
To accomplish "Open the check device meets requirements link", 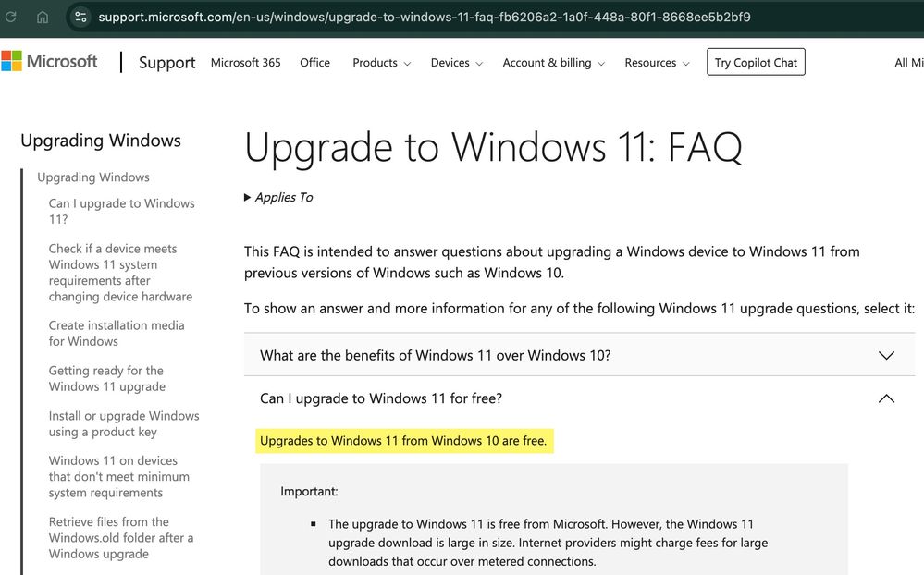I will [x=120, y=272].
